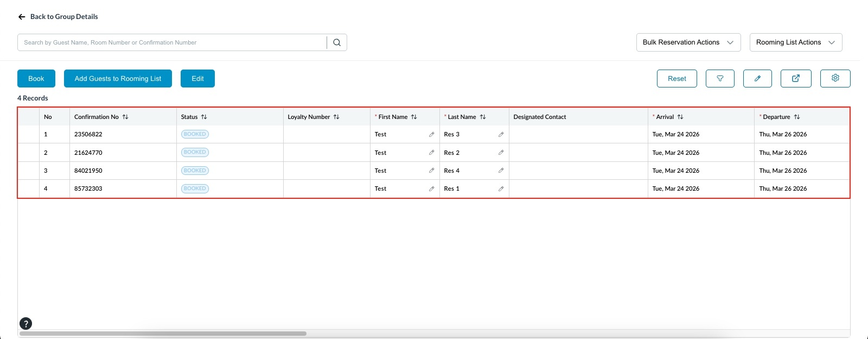868x339 pixels.
Task: Click the help question mark icon
Action: tap(25, 324)
